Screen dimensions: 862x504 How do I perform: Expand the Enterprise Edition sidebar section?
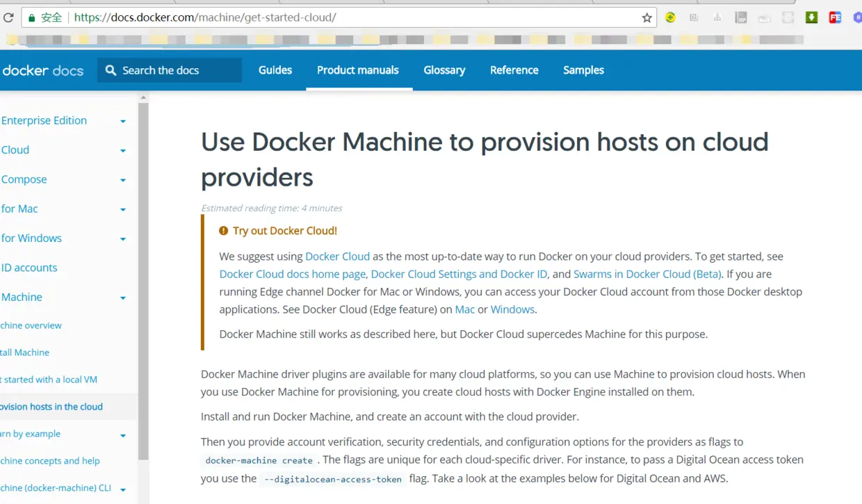tap(123, 122)
